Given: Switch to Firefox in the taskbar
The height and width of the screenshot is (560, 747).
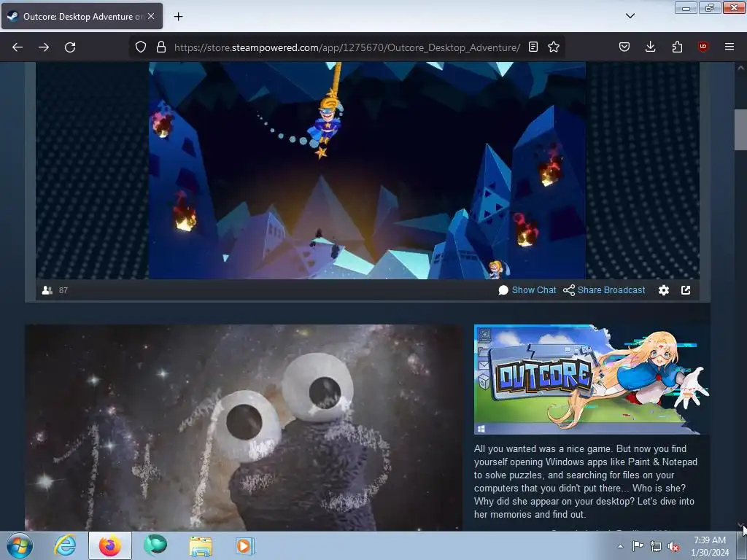Looking at the screenshot, I should coord(110,545).
